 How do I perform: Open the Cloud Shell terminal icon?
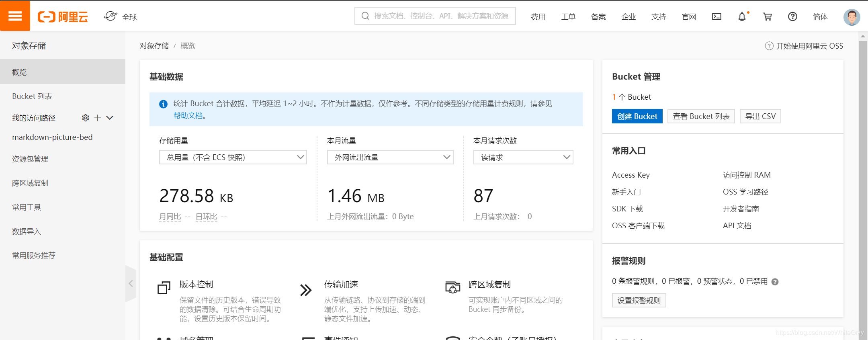pos(717,16)
